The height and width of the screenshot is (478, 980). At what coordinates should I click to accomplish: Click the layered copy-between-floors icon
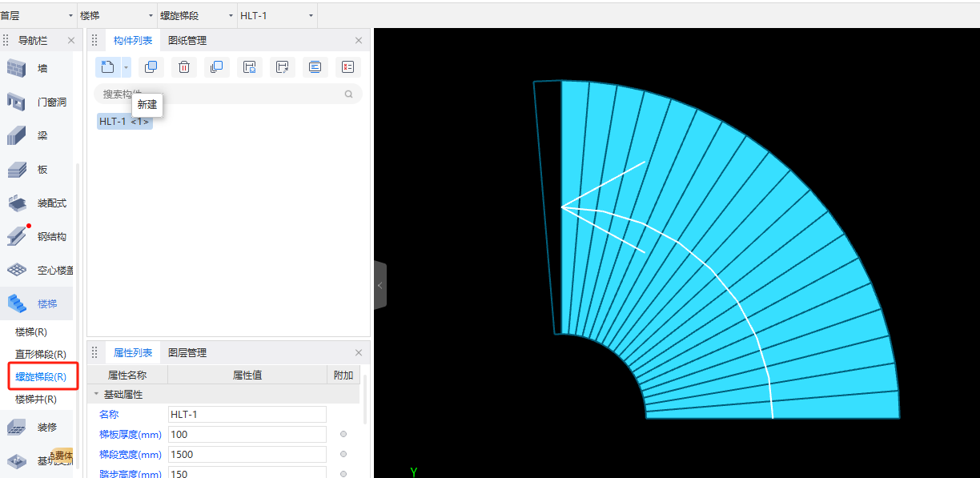coord(216,67)
